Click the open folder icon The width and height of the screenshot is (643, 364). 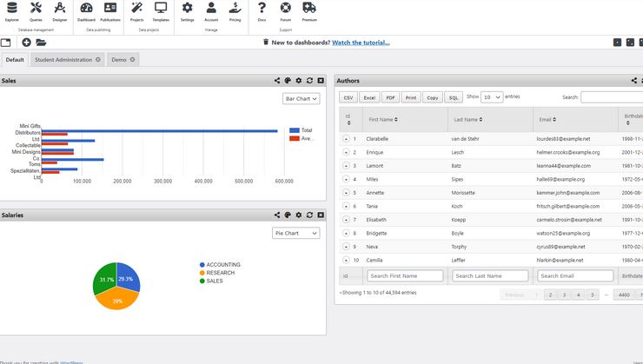pos(41,43)
